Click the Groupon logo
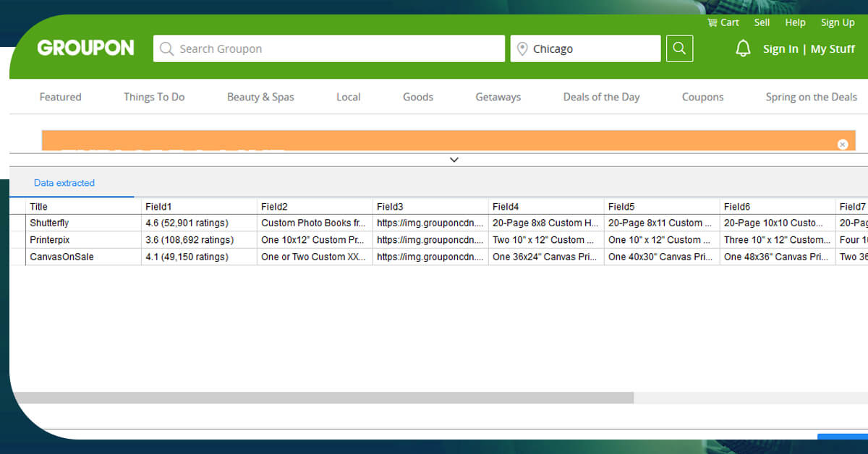This screenshot has width=868, height=454. pos(85,48)
